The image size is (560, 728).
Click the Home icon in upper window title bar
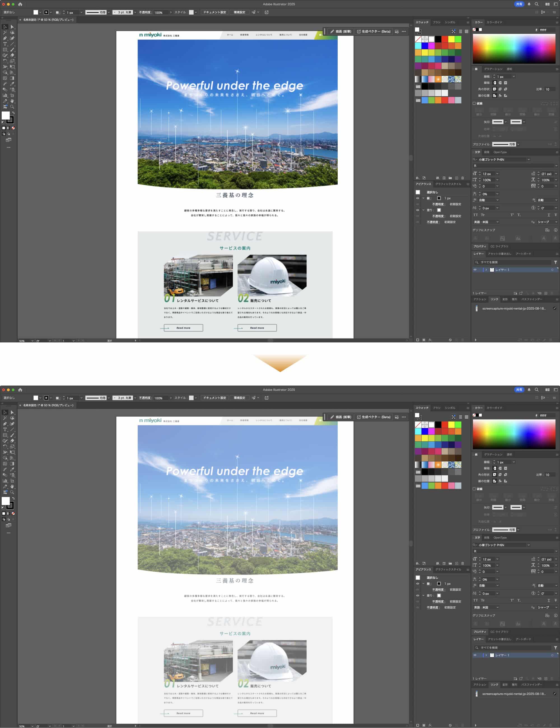pos(20,4)
